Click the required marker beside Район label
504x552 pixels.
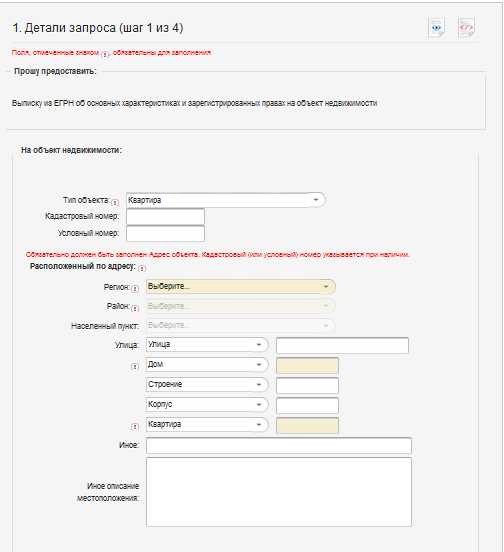pyautogui.click(x=135, y=308)
